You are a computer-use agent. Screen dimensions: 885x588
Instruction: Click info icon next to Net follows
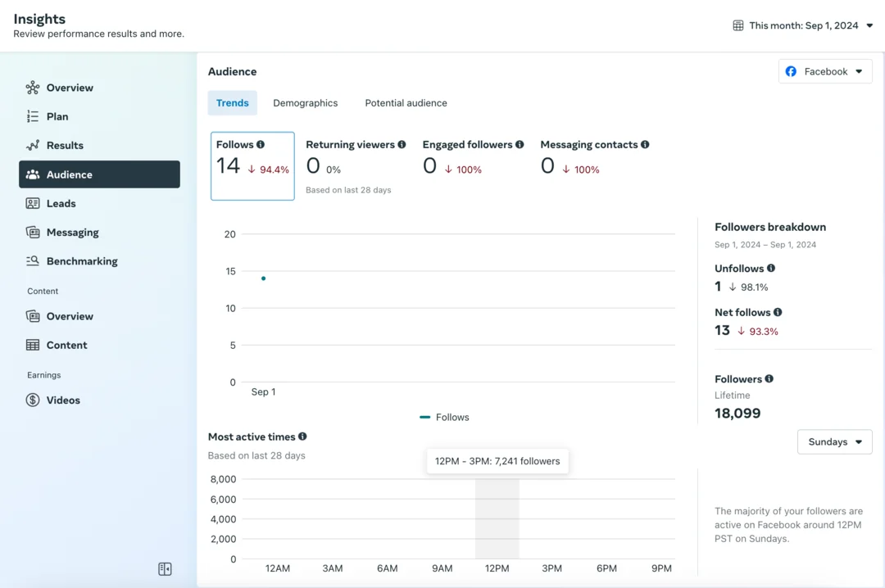(x=778, y=312)
